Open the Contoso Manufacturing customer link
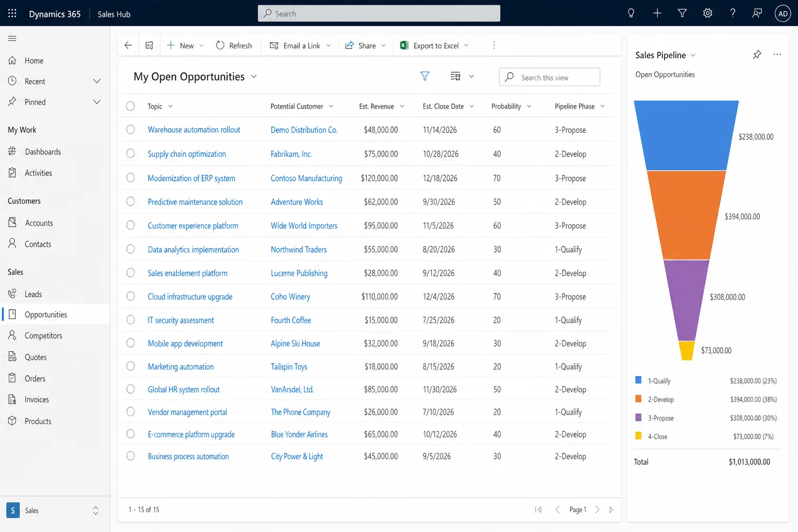Viewport: 798px width, 532px height. coord(307,178)
